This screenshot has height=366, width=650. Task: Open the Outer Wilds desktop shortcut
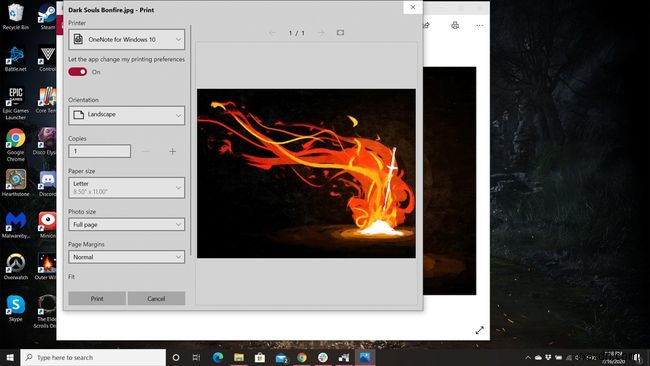pos(46,266)
